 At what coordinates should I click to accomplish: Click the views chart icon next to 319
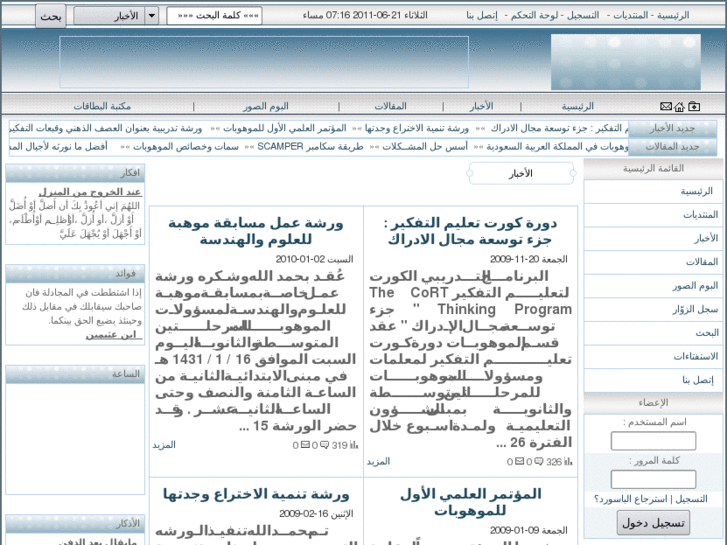point(354,445)
